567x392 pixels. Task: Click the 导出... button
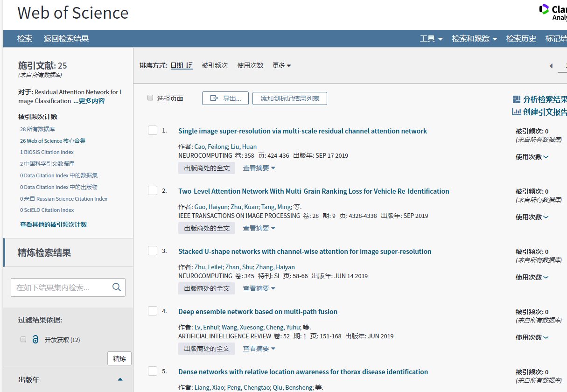[225, 98]
